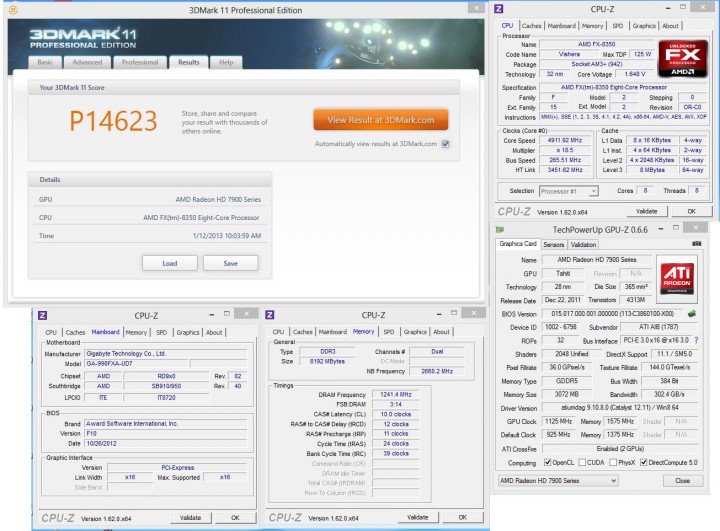This screenshot has height=531, width=720.
Task: Select the Validation tab in GPU-Z
Action: pyautogui.click(x=583, y=245)
